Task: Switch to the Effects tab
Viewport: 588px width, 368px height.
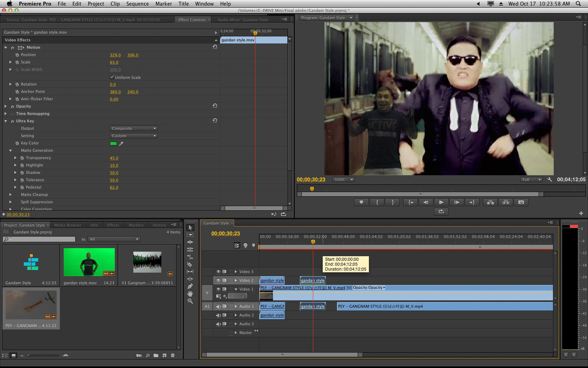Action: 113,225
